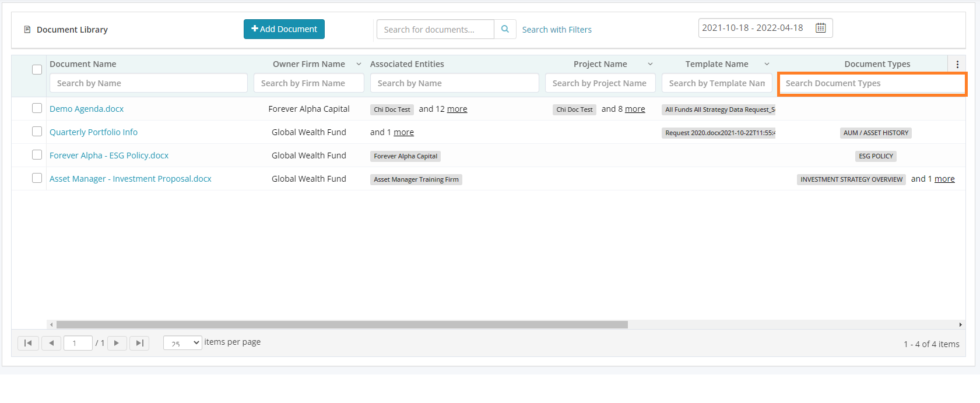The height and width of the screenshot is (403, 980).
Task: Show 1 more document type for Investment Proposal
Action: coord(944,179)
